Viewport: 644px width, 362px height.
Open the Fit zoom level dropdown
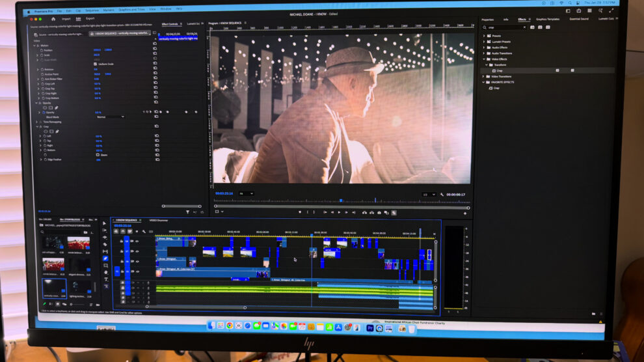pos(246,193)
